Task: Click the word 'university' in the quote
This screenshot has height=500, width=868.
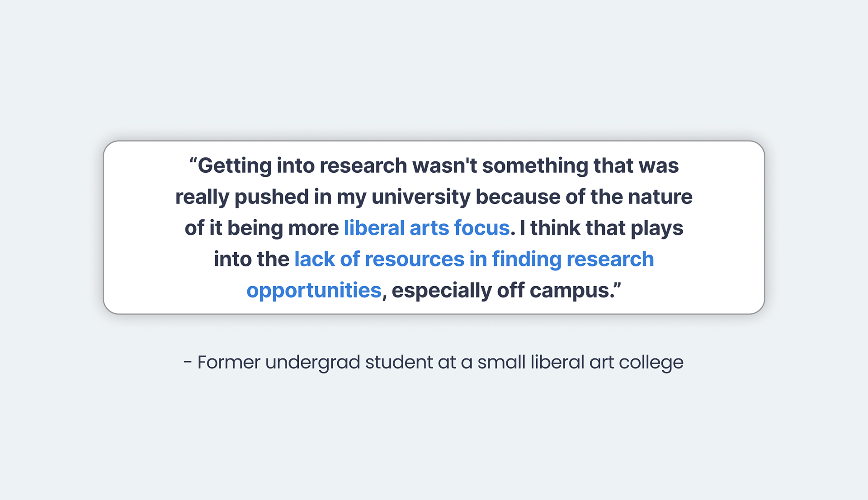Action: point(421,197)
